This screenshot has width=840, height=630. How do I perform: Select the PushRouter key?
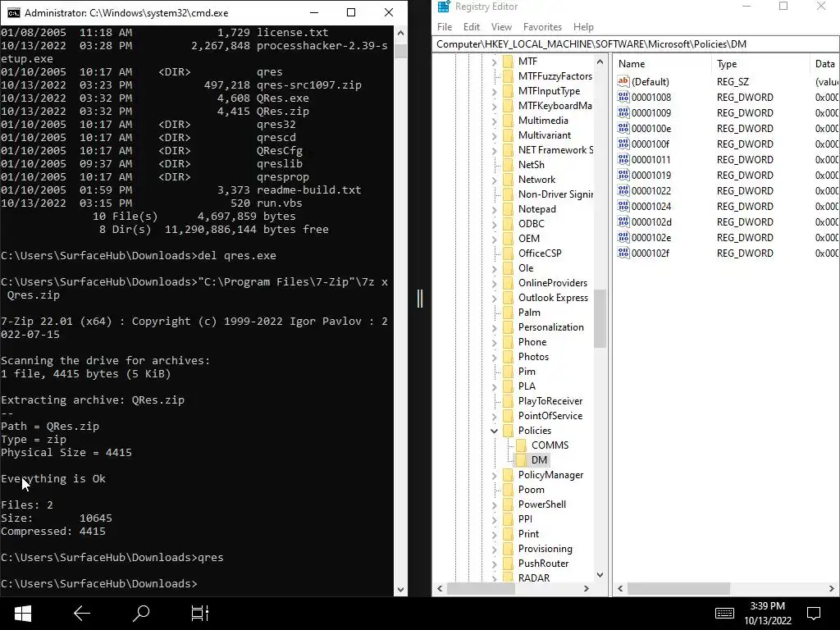tap(543, 563)
